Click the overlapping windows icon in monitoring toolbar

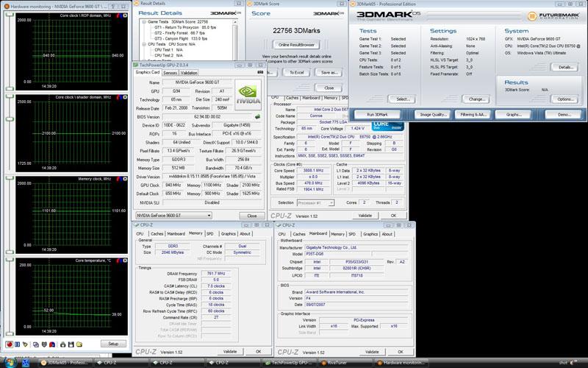[36, 344]
